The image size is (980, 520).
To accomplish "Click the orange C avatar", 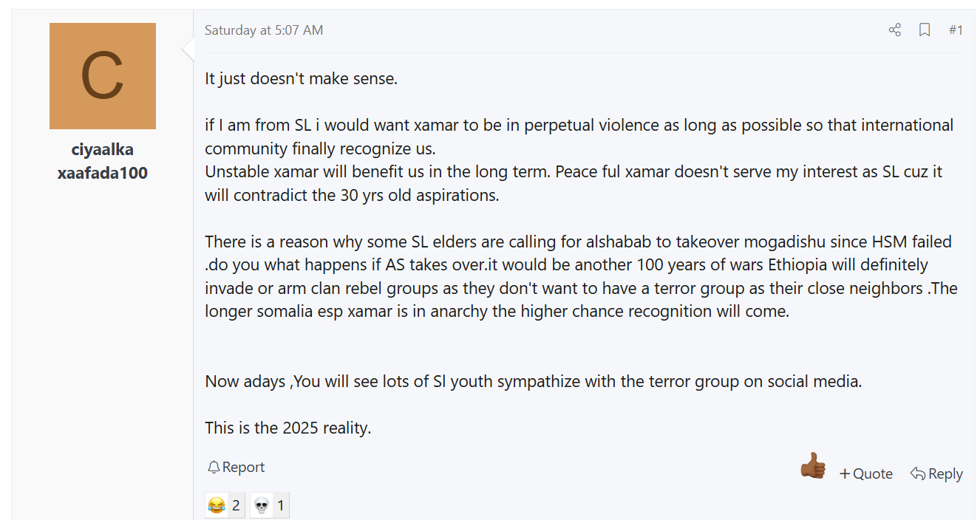I will point(103,76).
